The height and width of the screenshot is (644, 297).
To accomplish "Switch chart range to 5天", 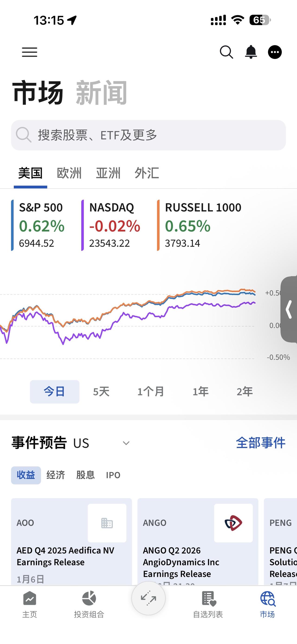I will tap(101, 391).
